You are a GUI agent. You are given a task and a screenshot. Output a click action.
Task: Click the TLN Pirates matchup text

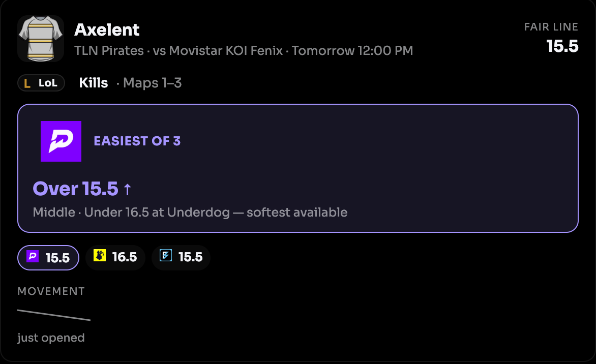coord(244,50)
